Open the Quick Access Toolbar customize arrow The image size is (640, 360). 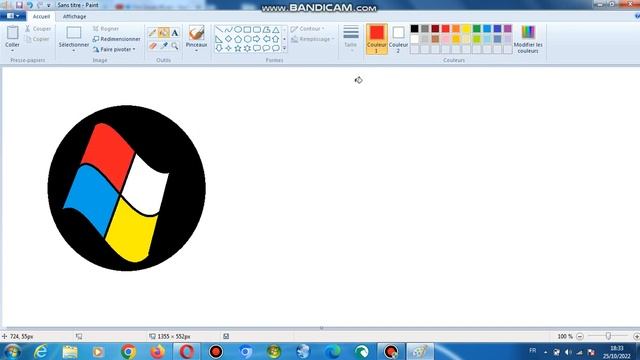(x=49, y=5)
